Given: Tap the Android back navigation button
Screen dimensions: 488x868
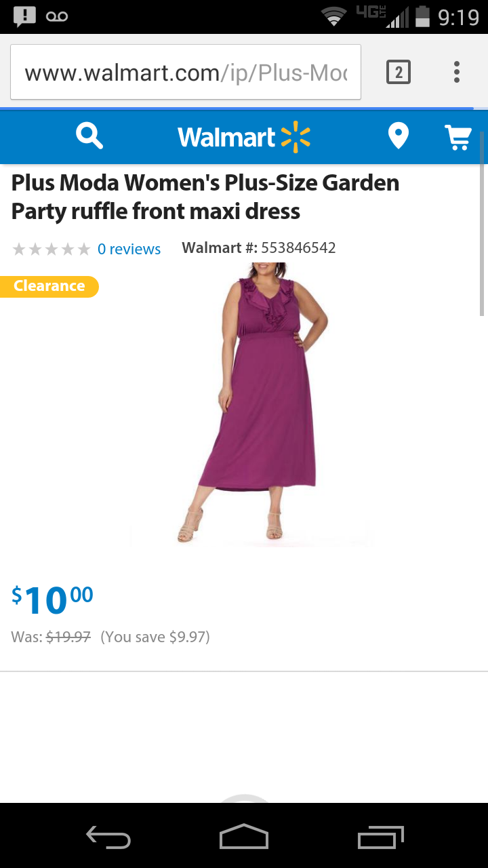Looking at the screenshot, I should click(108, 837).
